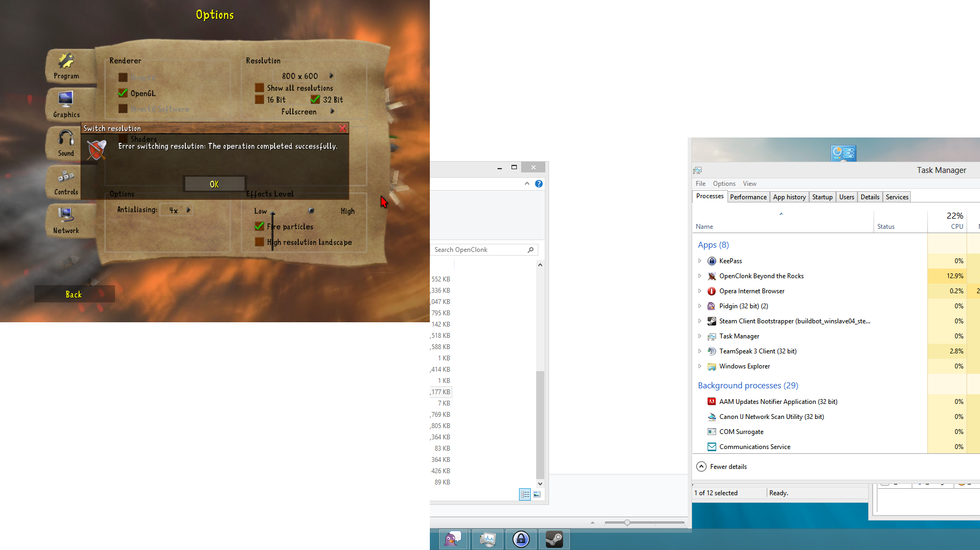Click the Steam icon in the taskbar
The image size is (980, 550).
tap(554, 539)
